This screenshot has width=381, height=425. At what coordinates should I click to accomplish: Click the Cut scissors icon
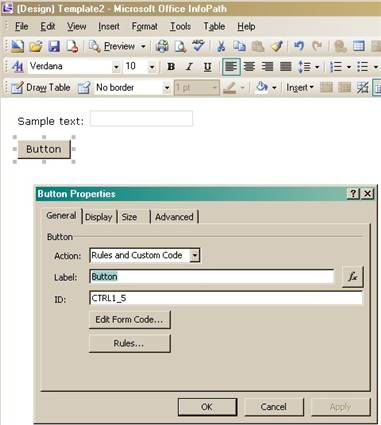pyautogui.click(x=221, y=46)
